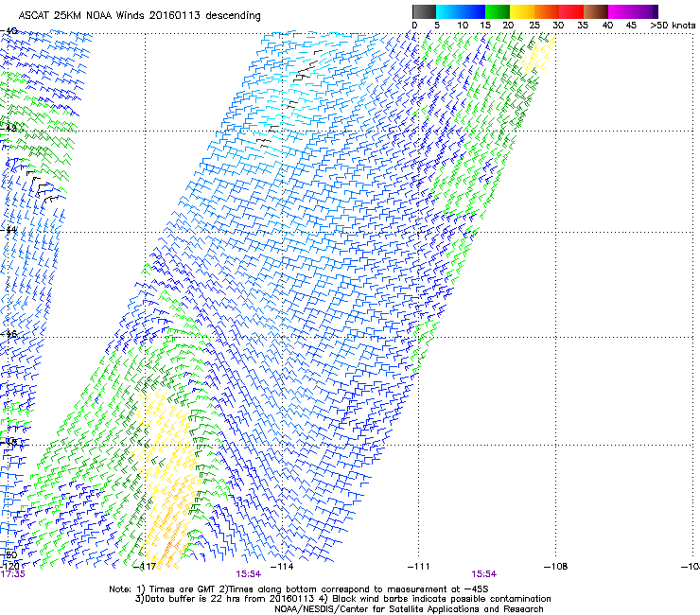
Task: Click the '25' legend tick label
Action: 534,26
